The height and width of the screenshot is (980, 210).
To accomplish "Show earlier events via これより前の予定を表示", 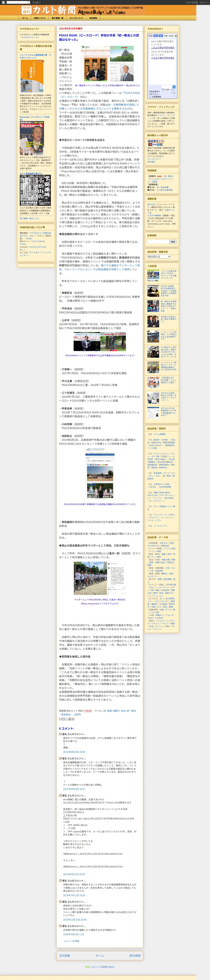I will coord(163,48).
